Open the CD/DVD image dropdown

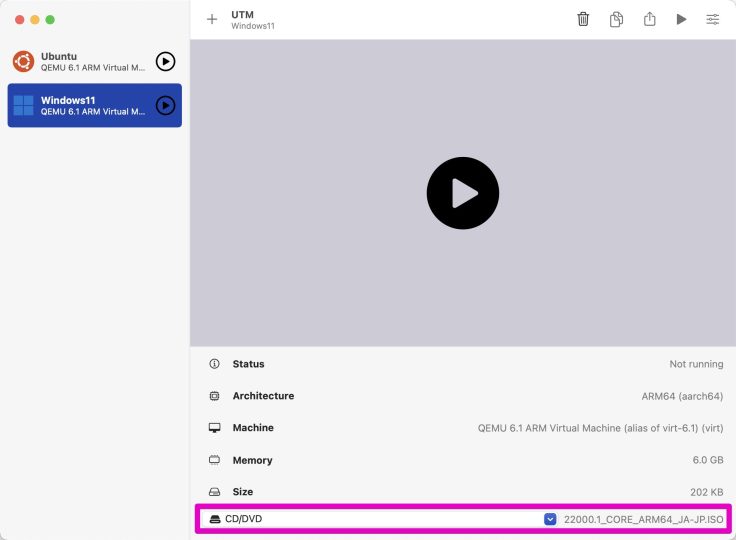(x=550, y=519)
